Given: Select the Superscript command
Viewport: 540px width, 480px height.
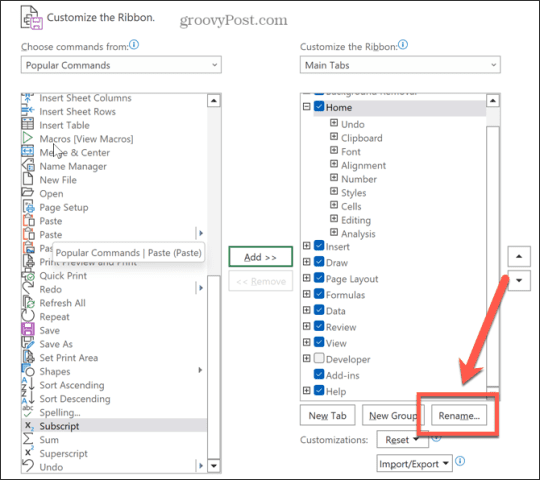Looking at the screenshot, I should point(63,453).
